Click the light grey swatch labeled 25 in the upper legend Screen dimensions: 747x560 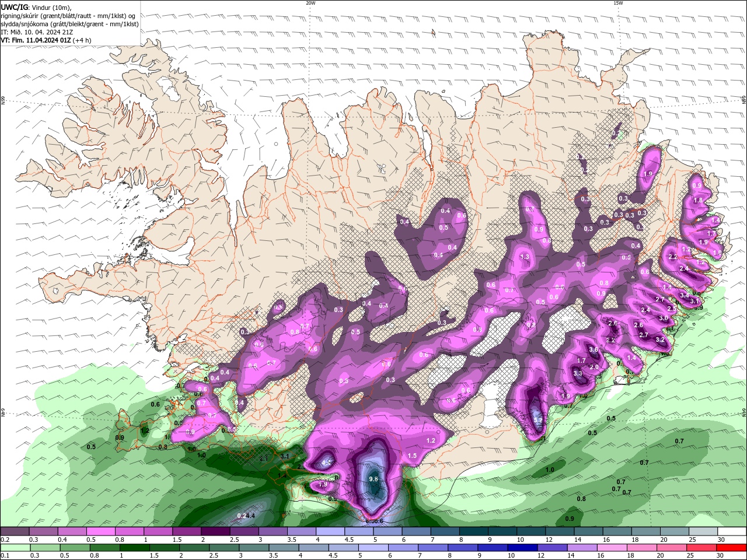point(703,531)
